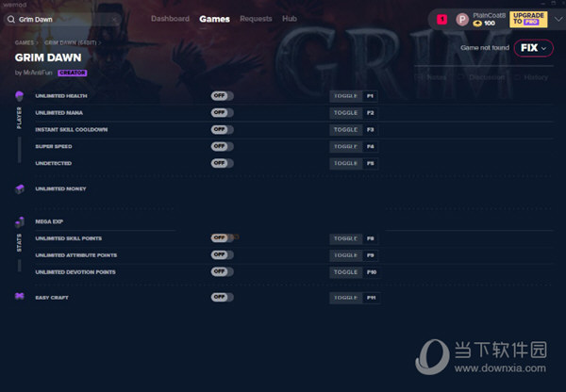The height and width of the screenshot is (392, 566).
Task: Click TOGGLE button for Unlimited Skill Points
Action: point(345,238)
